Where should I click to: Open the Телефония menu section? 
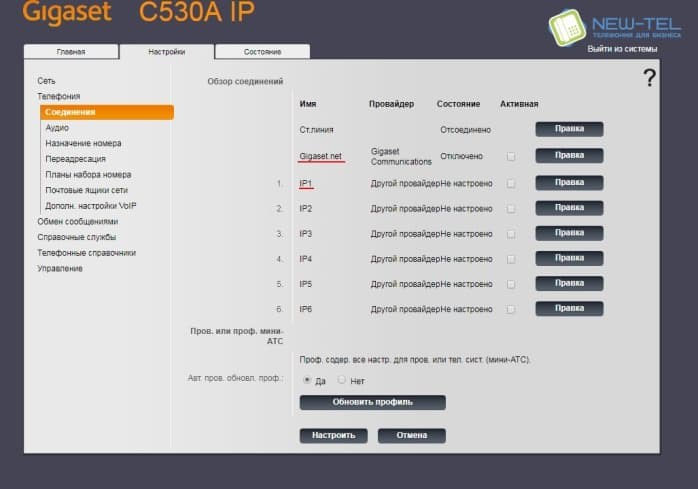point(59,96)
